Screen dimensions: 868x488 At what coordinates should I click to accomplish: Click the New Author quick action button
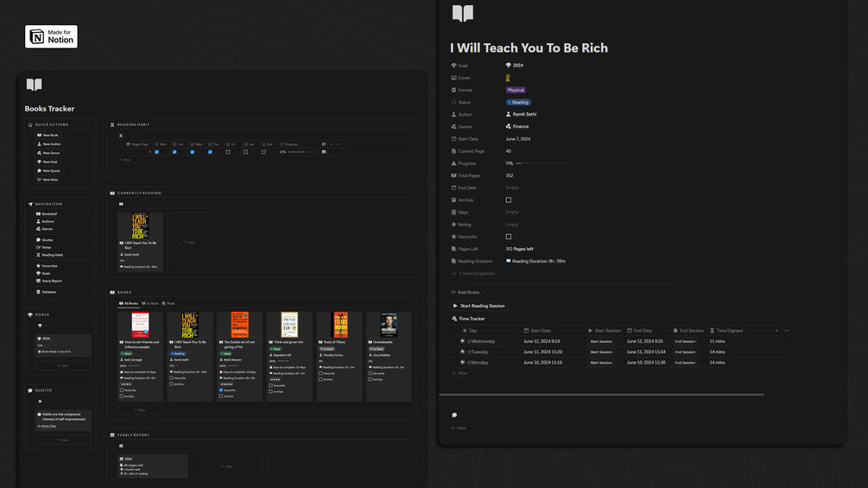[48, 144]
